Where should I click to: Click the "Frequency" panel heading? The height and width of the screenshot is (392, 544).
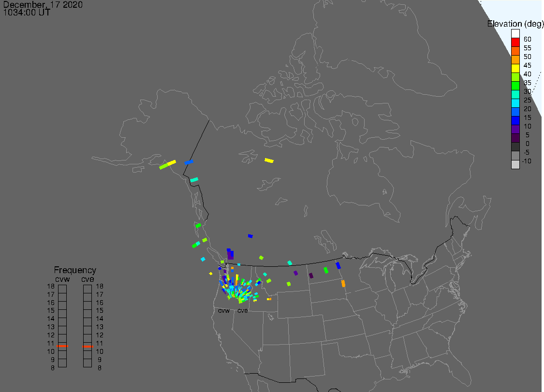(x=75, y=270)
